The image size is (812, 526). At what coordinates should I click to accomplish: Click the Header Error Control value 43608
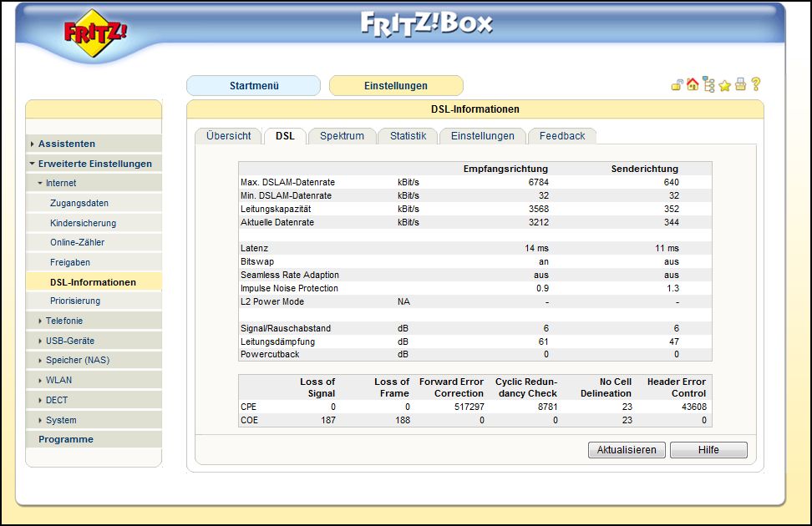click(694, 407)
